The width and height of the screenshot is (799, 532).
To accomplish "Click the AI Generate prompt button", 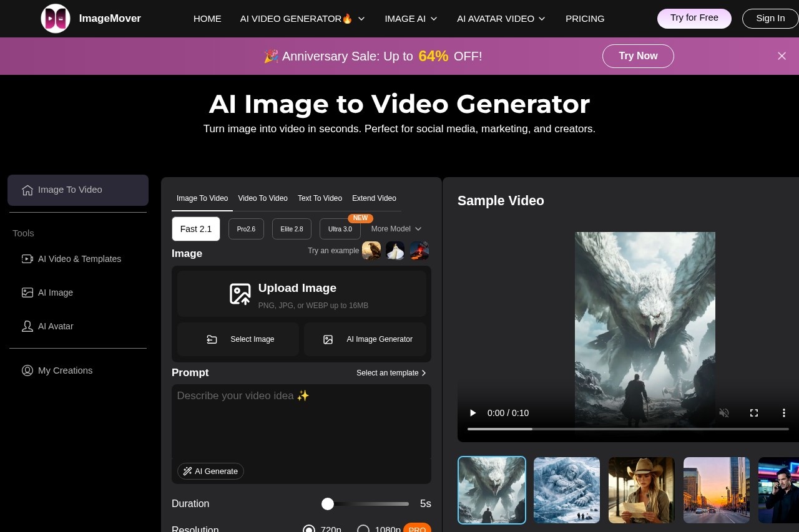I will [210, 472].
